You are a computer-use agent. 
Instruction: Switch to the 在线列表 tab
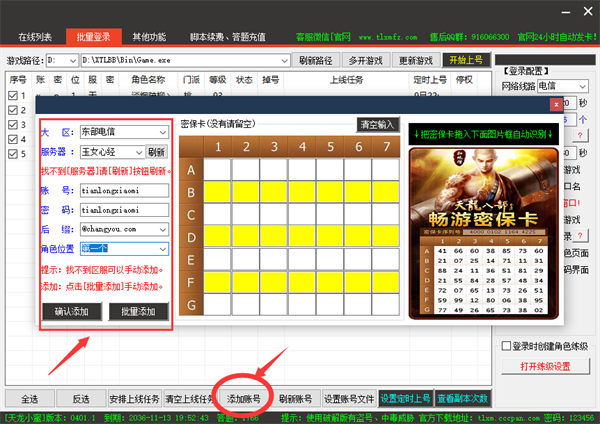click(35, 36)
